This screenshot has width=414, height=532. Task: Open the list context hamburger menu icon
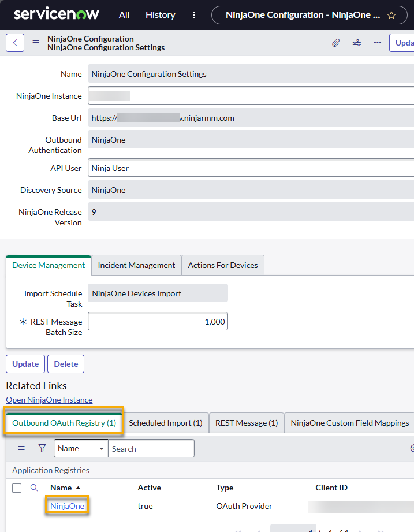(x=21, y=448)
